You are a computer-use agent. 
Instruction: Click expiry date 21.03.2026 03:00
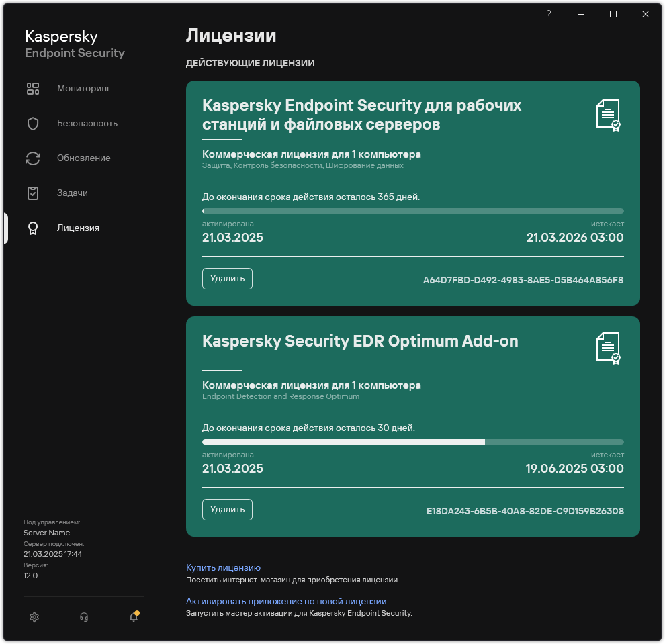(x=575, y=238)
